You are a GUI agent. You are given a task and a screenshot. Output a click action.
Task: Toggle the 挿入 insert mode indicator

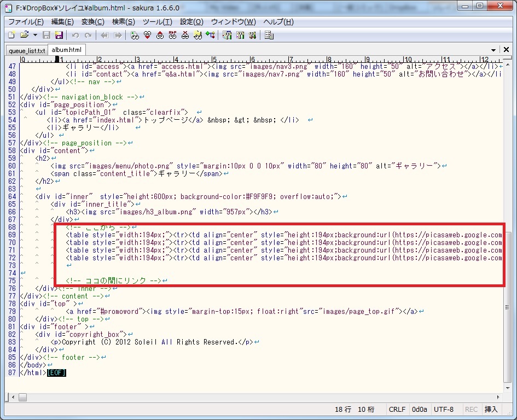(x=491, y=410)
